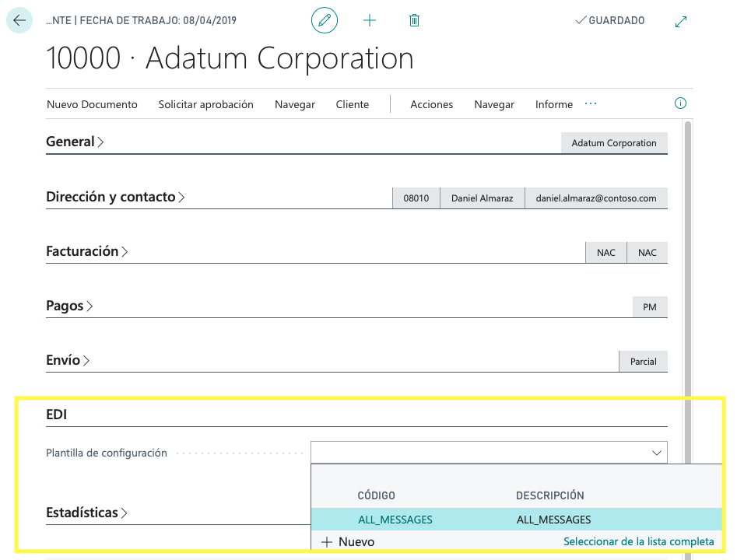Image resolution: width=737 pixels, height=560 pixels.
Task: Click the CÓDIGO column header
Action: point(376,495)
